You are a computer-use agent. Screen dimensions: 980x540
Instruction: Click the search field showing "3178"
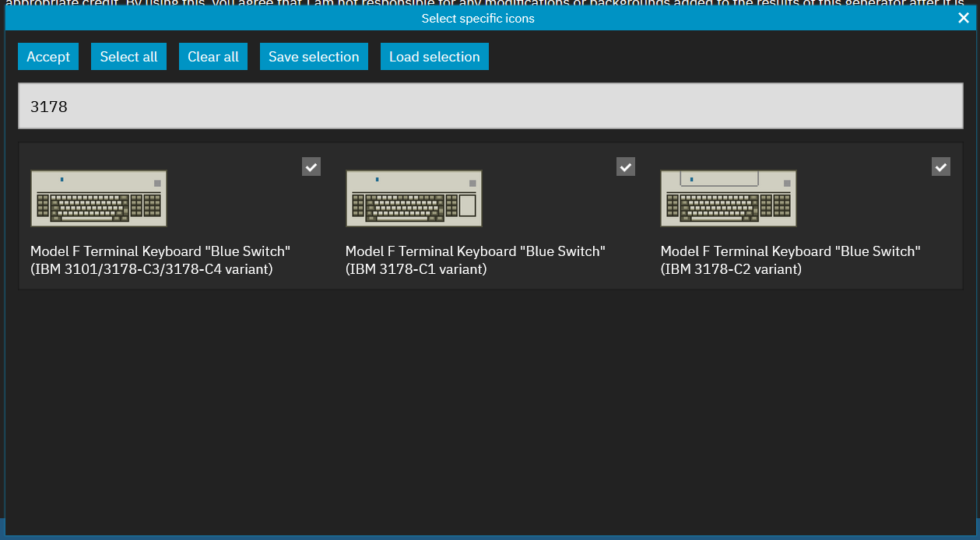pos(490,105)
